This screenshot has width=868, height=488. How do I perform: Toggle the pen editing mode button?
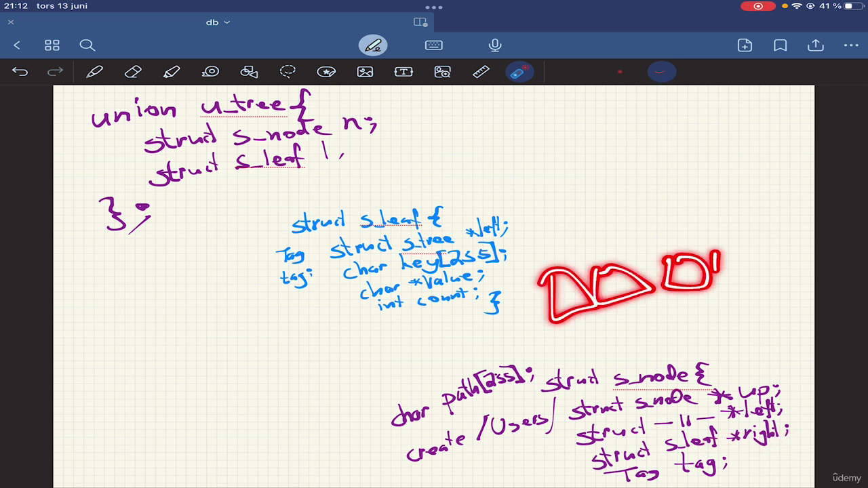tap(373, 45)
